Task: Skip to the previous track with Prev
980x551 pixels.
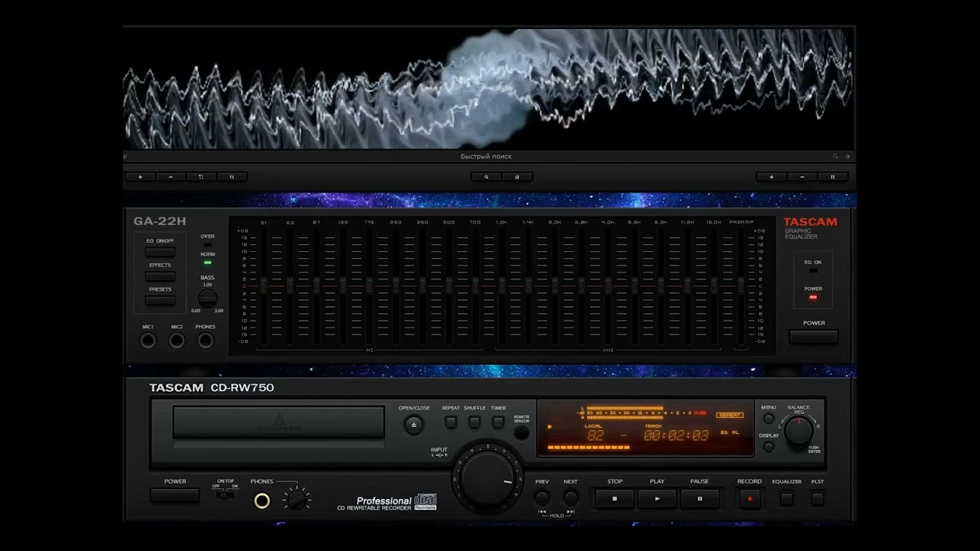Action: coord(542,498)
